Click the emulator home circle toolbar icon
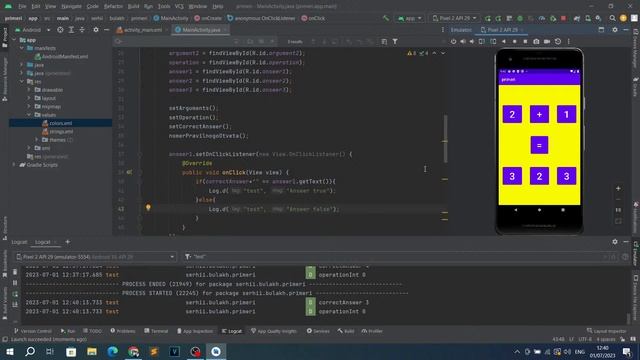This screenshot has width=640, height=360. (x=514, y=42)
